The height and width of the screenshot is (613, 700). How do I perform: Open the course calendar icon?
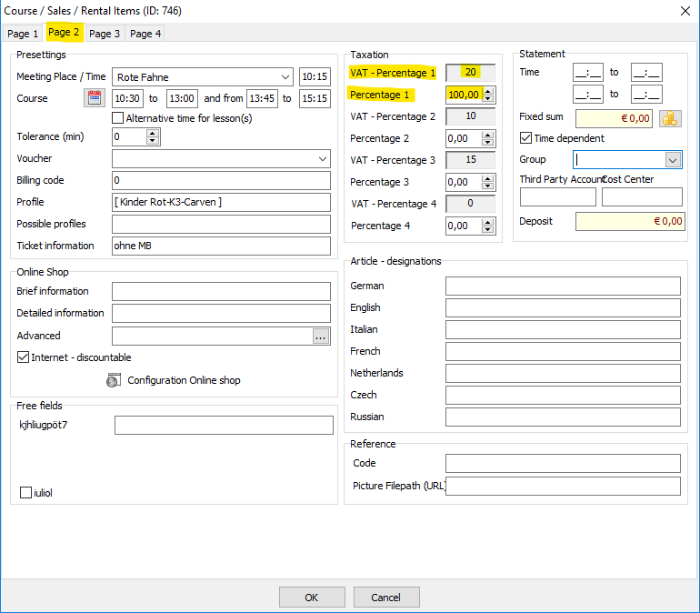click(x=95, y=98)
